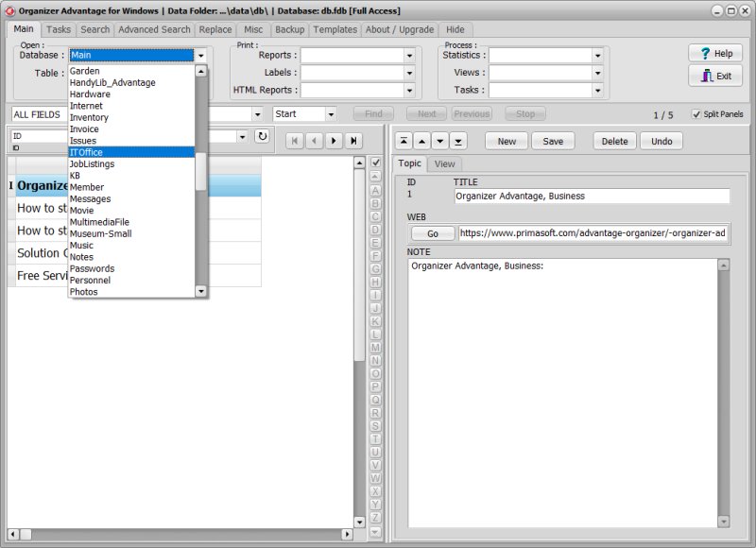Image resolution: width=756 pixels, height=548 pixels.
Task: Click the down arrow below letter Z
Action: (375, 532)
